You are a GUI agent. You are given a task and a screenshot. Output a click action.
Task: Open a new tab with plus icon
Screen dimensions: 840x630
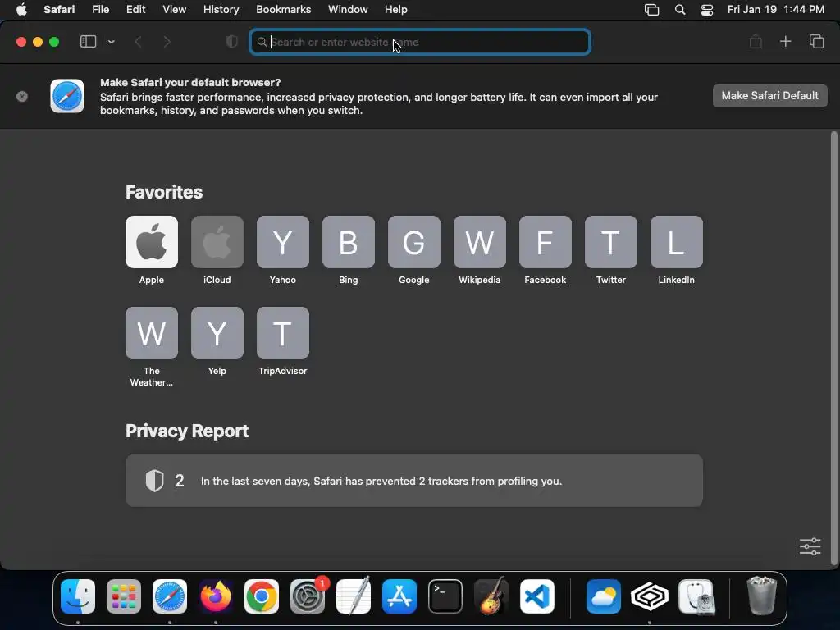coord(785,41)
